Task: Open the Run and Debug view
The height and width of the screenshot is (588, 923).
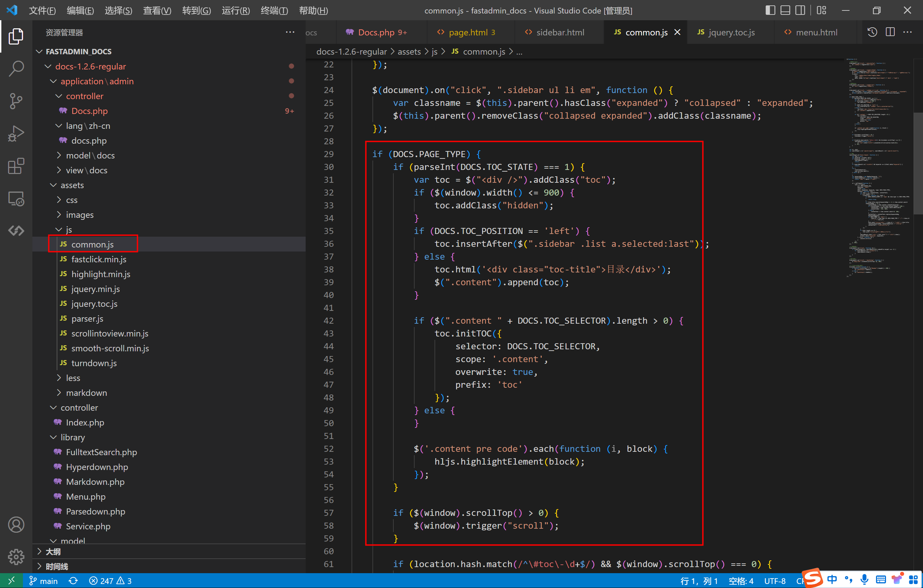Action: point(16,134)
